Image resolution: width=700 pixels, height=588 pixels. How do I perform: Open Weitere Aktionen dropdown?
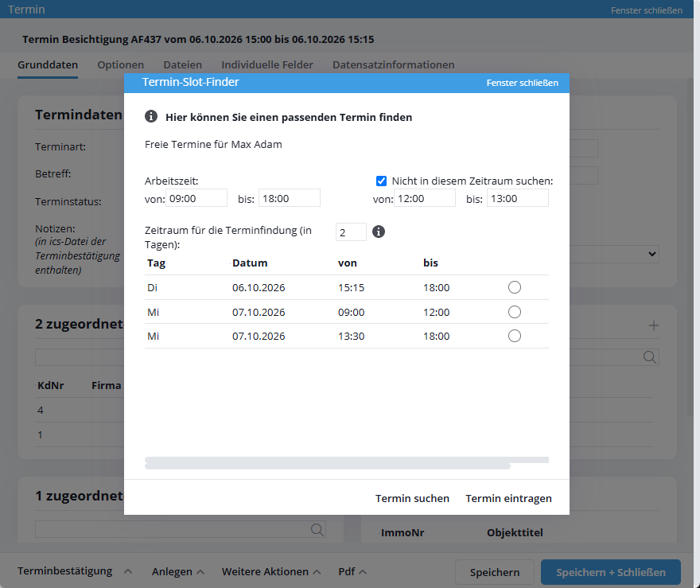pos(271,571)
